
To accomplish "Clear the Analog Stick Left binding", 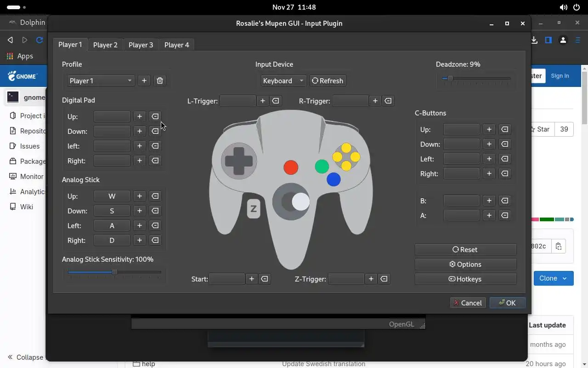I will pyautogui.click(x=155, y=225).
